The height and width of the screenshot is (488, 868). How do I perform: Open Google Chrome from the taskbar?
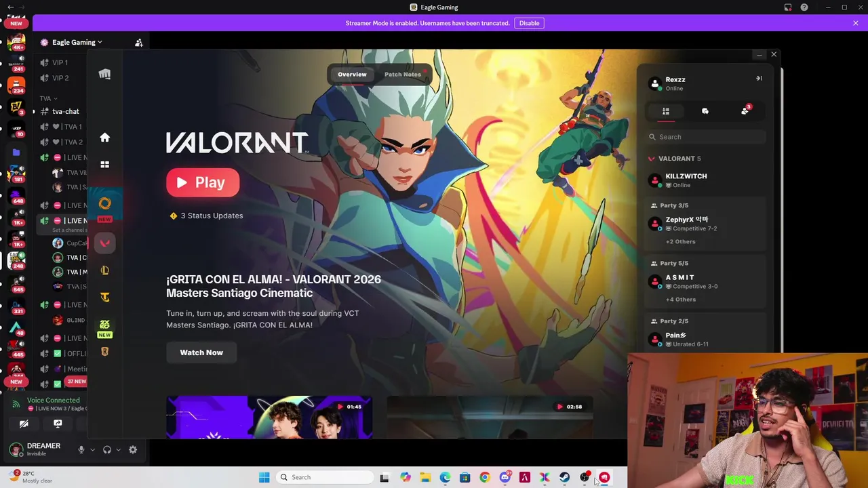click(484, 477)
